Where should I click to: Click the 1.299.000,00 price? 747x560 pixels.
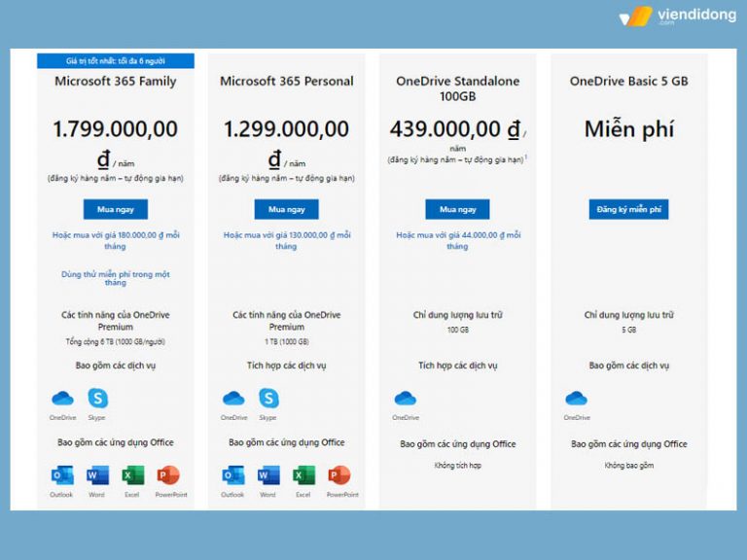286,129
